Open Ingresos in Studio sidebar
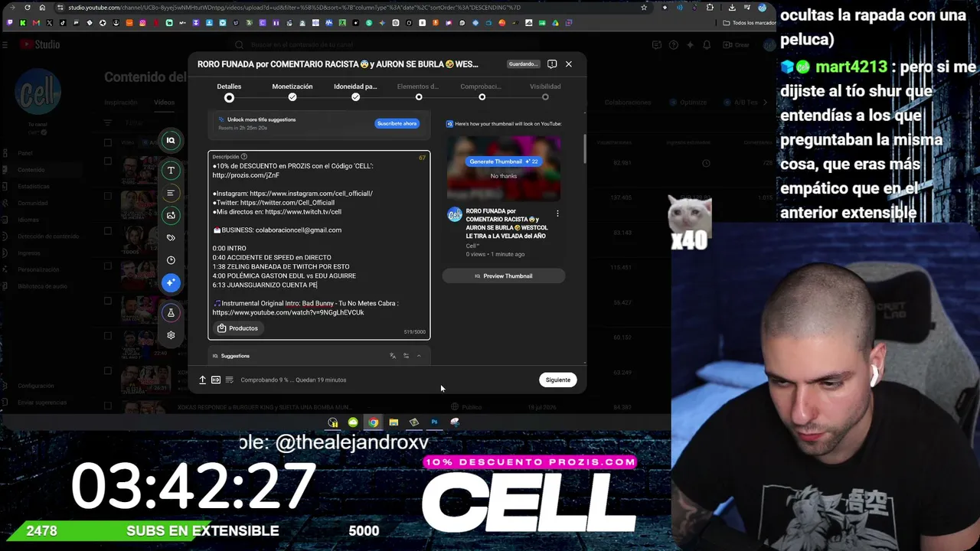The width and height of the screenshot is (980, 551). (29, 253)
